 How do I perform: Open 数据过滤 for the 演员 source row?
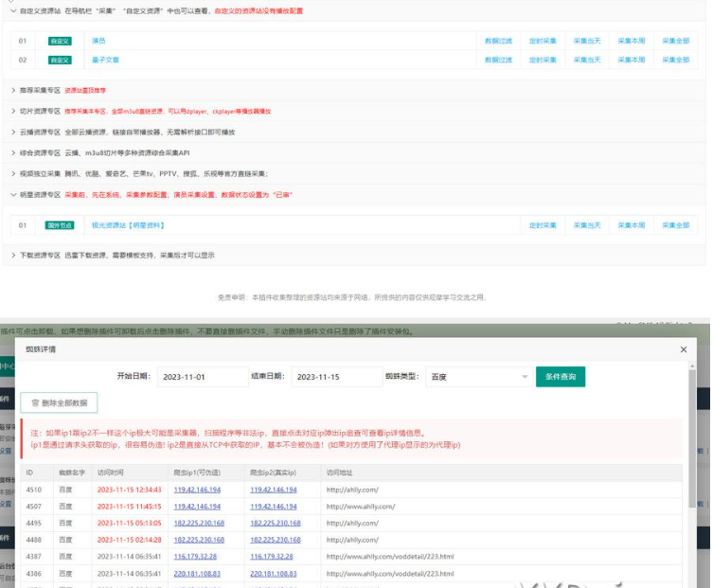(498, 42)
